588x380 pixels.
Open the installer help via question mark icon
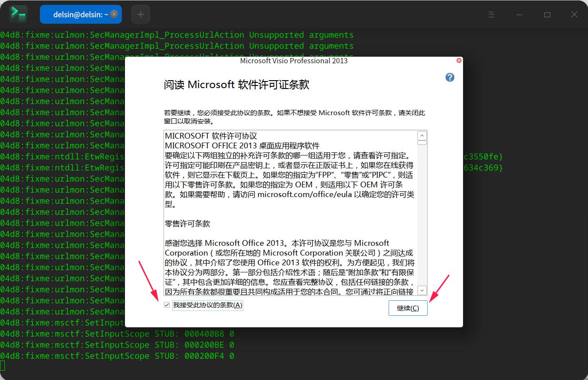[x=449, y=77]
